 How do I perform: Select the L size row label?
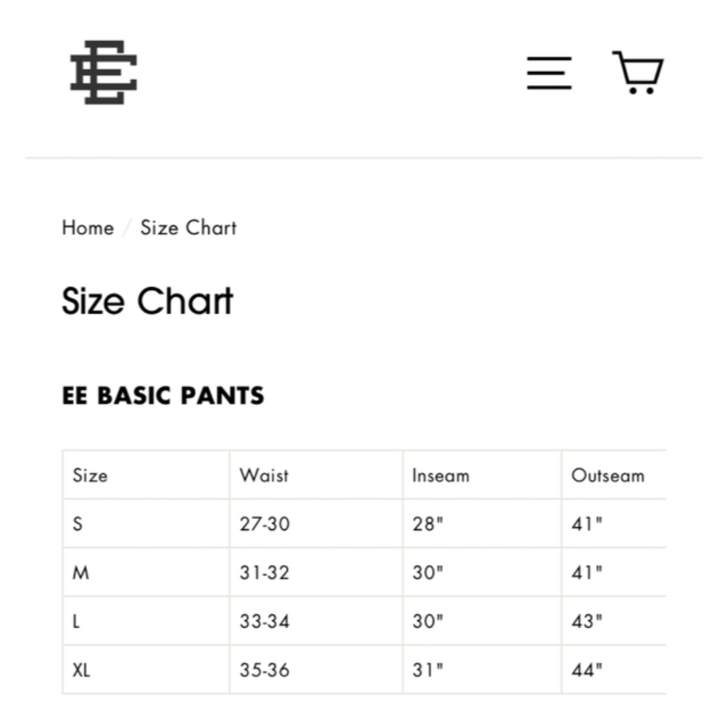point(76,621)
